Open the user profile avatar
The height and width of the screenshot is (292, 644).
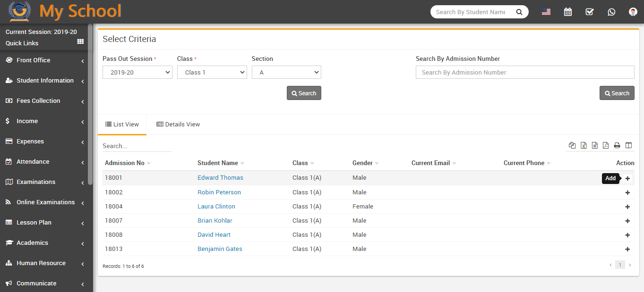pos(633,12)
